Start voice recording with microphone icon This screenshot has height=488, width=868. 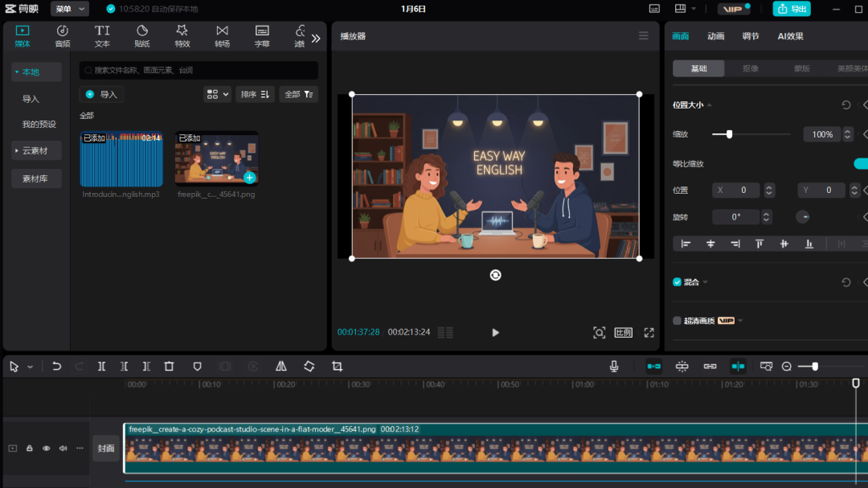(x=614, y=367)
